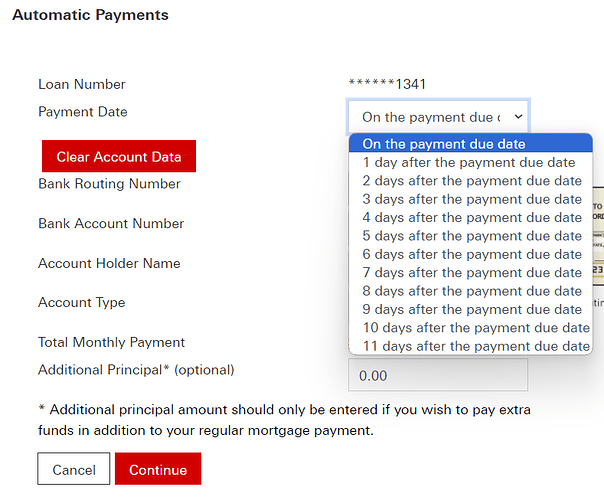604x500 pixels.
Task: Pick "4 days after the payment due date"
Action: pos(470,218)
